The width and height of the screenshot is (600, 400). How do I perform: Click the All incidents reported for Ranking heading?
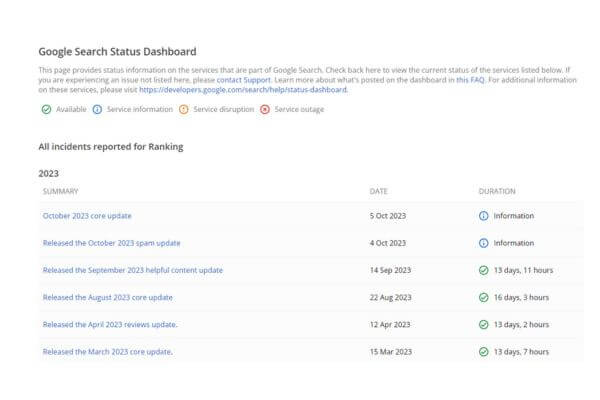[111, 147]
